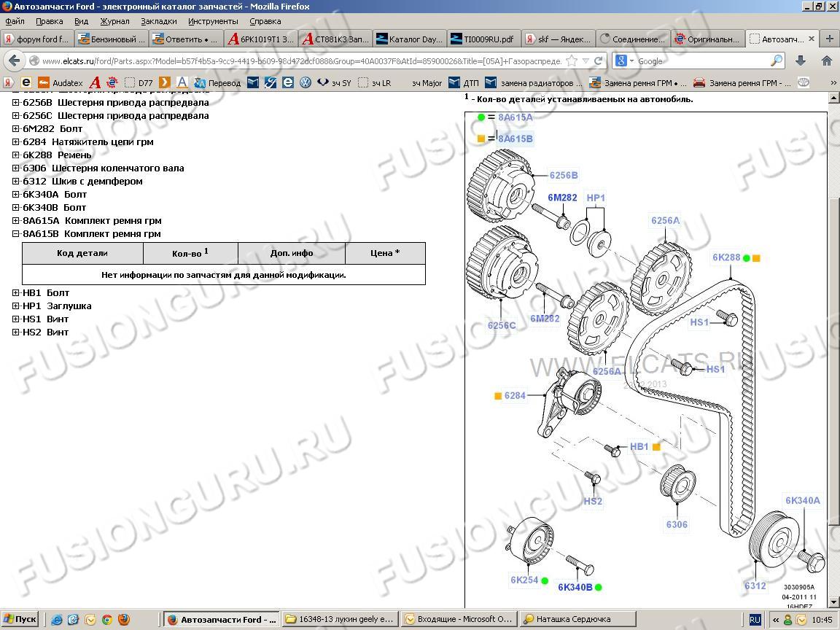This screenshot has width=840, height=630.
Task: Open new tab with plus button
Action: [829, 39]
